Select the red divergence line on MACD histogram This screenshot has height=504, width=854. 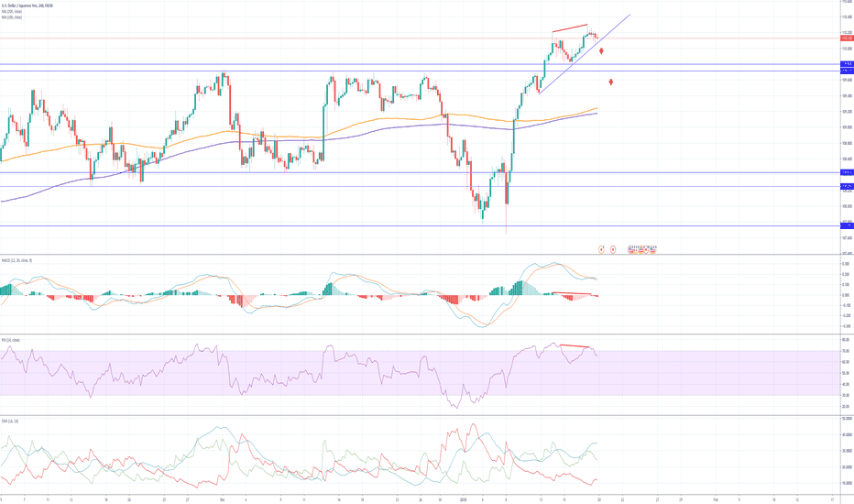pos(577,293)
